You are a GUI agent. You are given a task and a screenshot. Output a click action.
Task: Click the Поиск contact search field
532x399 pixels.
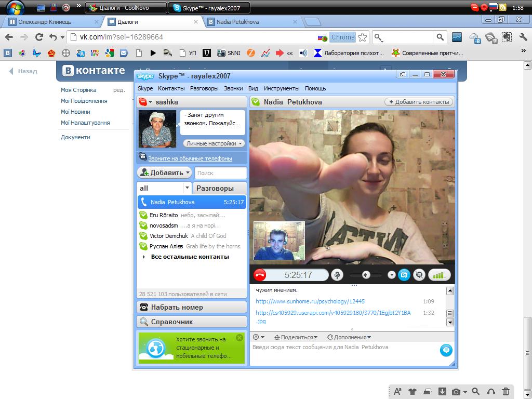[220, 172]
